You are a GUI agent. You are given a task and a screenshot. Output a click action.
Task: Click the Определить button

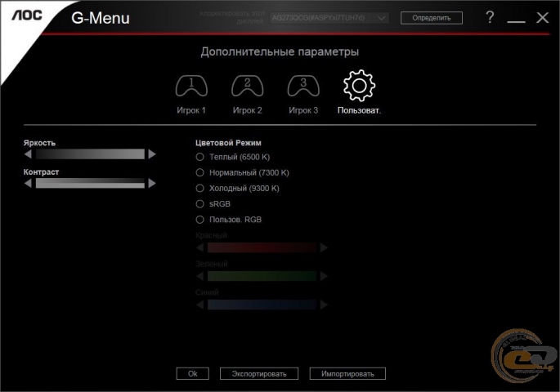click(432, 18)
